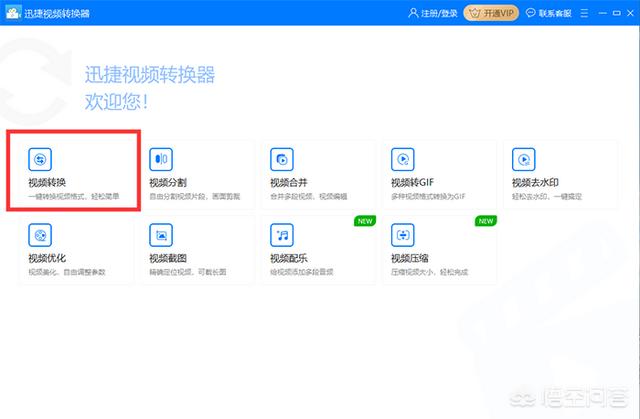The image size is (640, 419).
Task: Open the 视频配乐 video music tool
Action: click(x=317, y=249)
